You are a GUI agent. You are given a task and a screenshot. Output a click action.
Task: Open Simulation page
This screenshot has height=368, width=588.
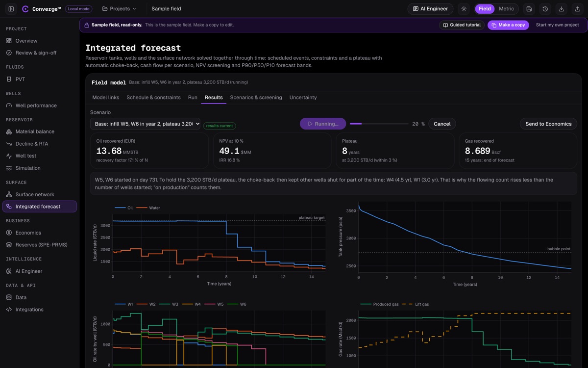click(x=39, y=168)
